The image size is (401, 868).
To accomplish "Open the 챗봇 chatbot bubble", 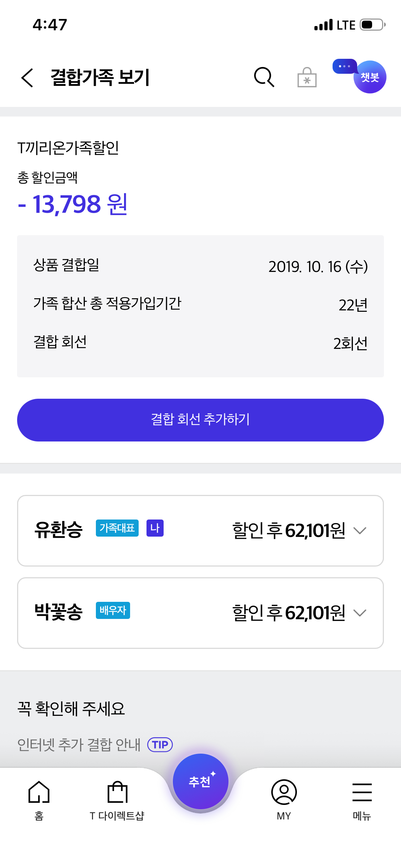I will (x=369, y=77).
